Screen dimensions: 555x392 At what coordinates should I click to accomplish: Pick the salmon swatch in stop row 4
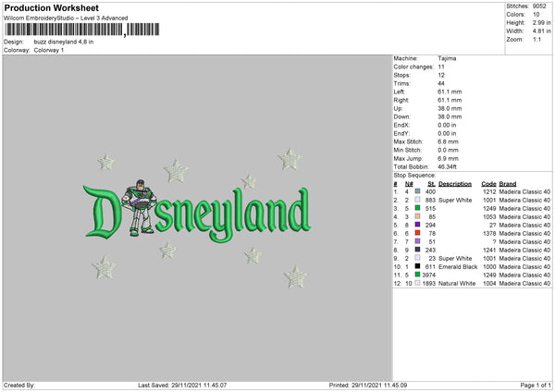[417, 216]
